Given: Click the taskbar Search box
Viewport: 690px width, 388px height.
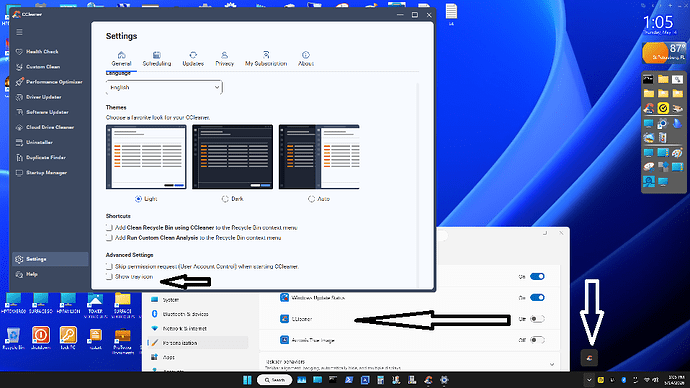Looking at the screenshot, I should (x=275, y=380).
